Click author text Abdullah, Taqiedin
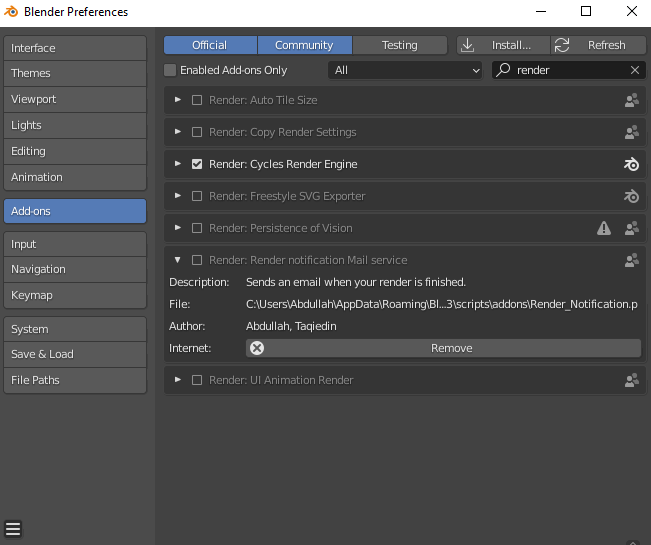Viewport: 651px width, 545px height. click(x=291, y=326)
